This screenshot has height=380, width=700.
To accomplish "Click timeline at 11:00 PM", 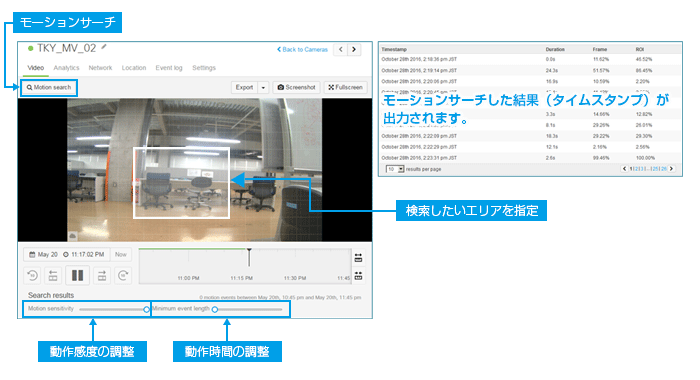I will pos(188,278).
